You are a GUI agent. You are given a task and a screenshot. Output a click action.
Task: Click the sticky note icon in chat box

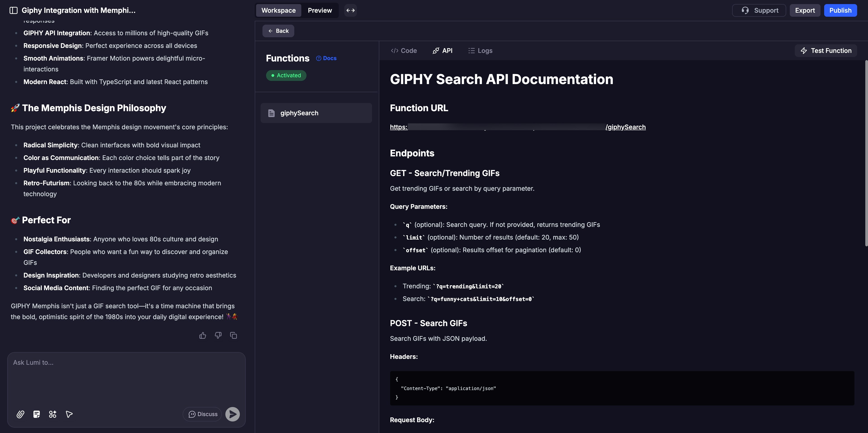tap(36, 414)
